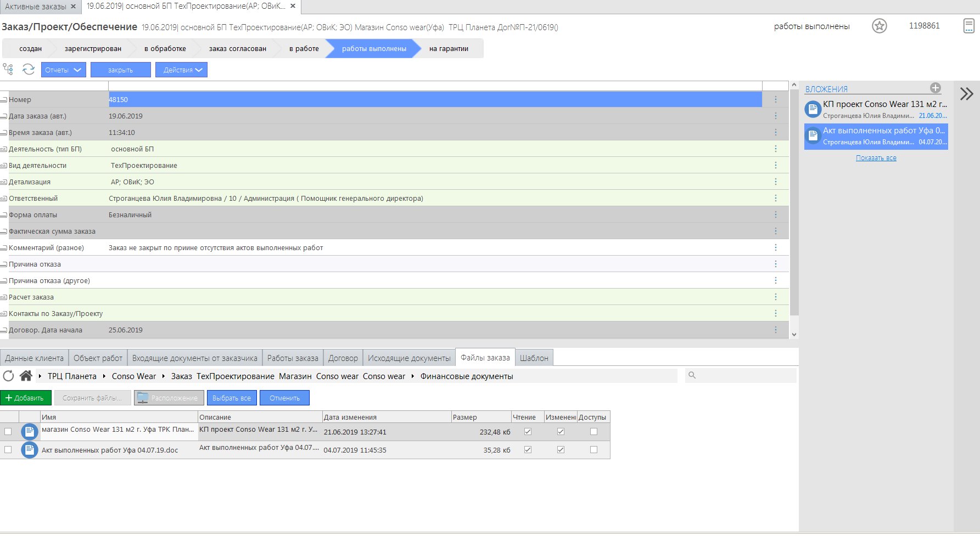Click the Расположение button with monitor icon
This screenshot has width=980, height=553.
169,398
